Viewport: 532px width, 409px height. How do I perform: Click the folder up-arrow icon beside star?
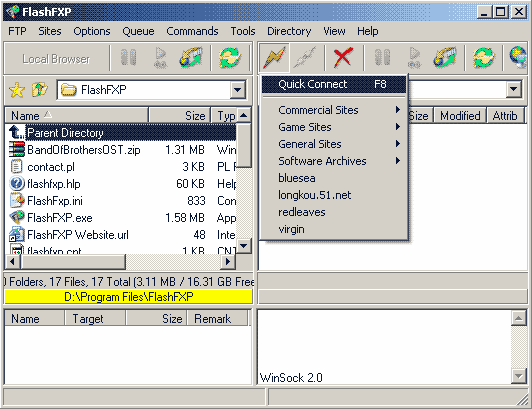pos(40,90)
